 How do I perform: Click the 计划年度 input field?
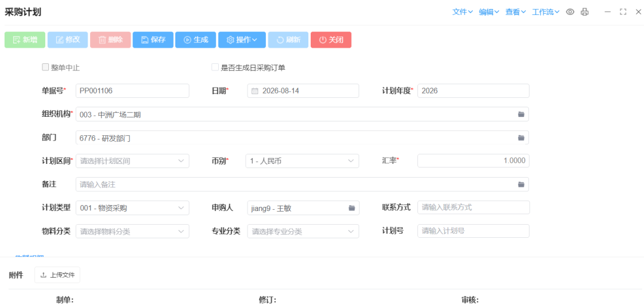473,91
